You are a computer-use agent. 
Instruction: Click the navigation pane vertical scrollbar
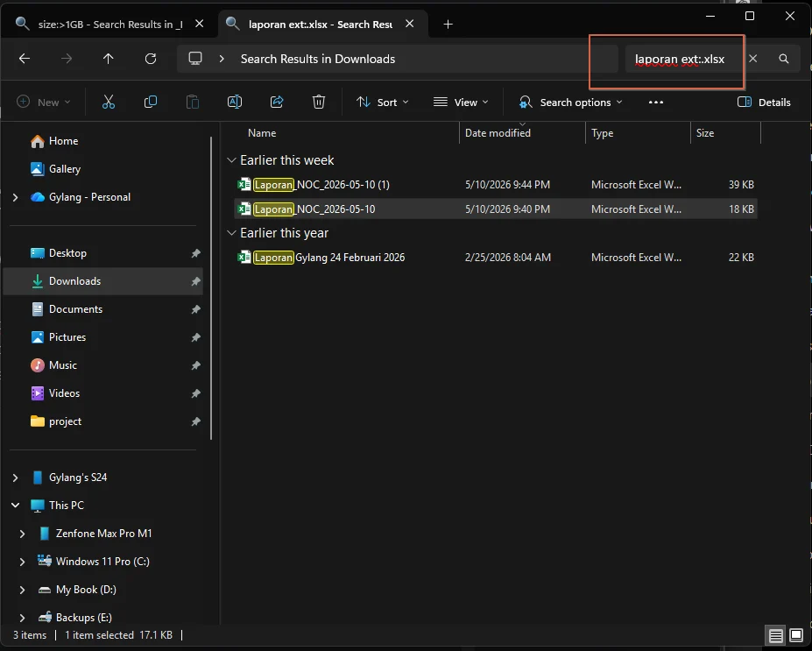tap(211, 288)
